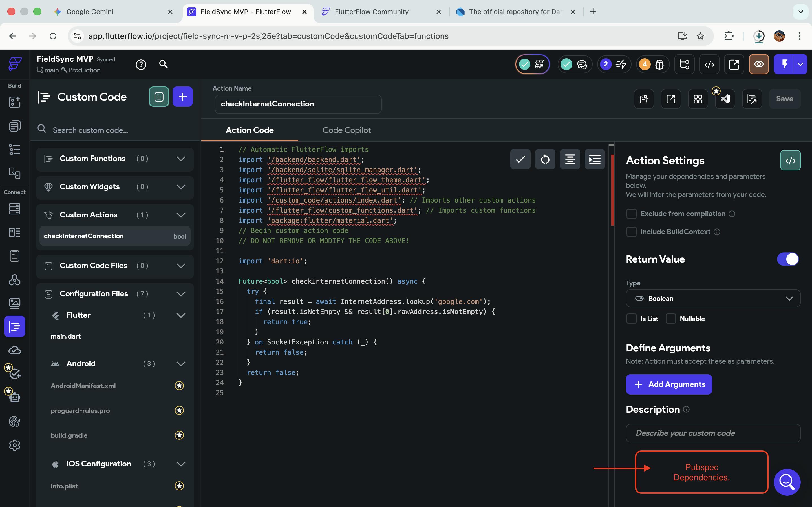Image resolution: width=812 pixels, height=507 pixels.
Task: Click the purple plus add custom code button
Action: [182, 97]
